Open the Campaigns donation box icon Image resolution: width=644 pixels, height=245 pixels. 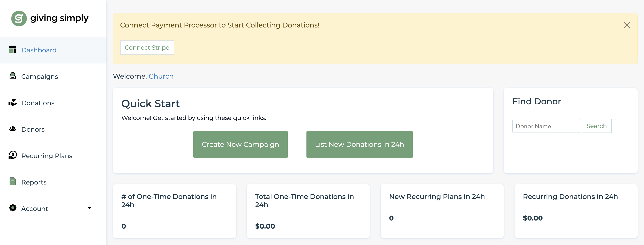pos(13,76)
